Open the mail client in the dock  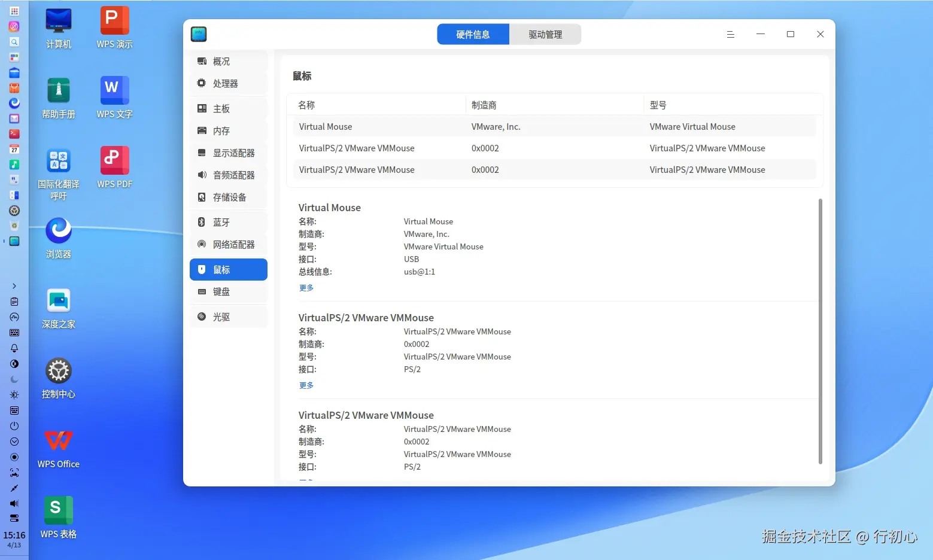(x=14, y=118)
